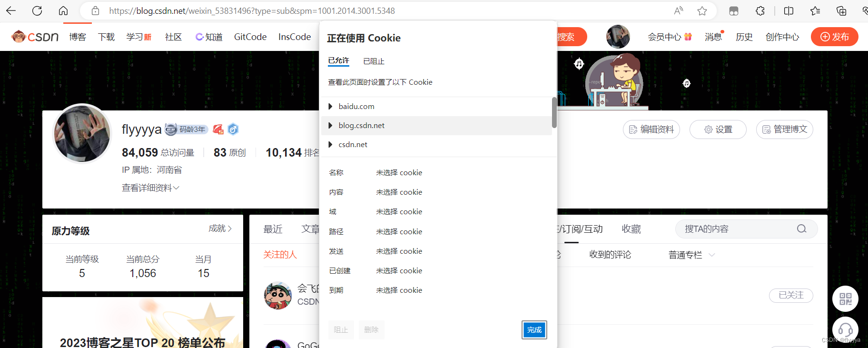The height and width of the screenshot is (348, 868).
Task: Open the 2023博客之星TOP 20 banner
Action: [x=143, y=323]
